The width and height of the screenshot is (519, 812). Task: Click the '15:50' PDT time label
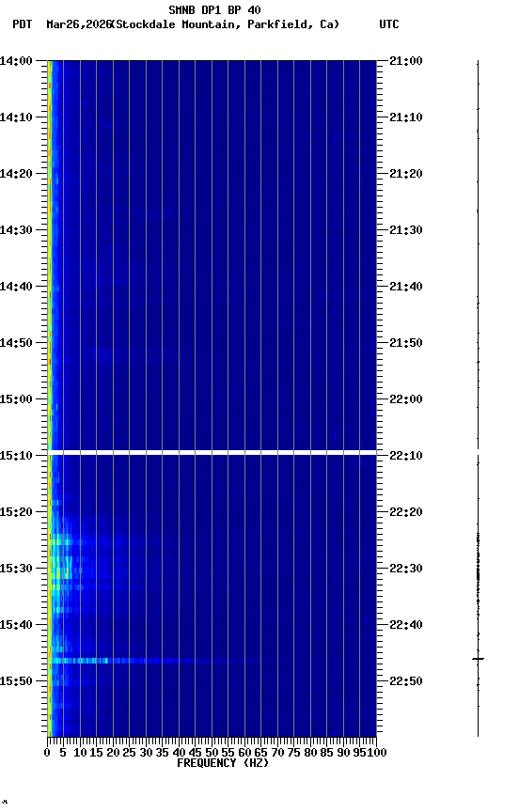16,681
